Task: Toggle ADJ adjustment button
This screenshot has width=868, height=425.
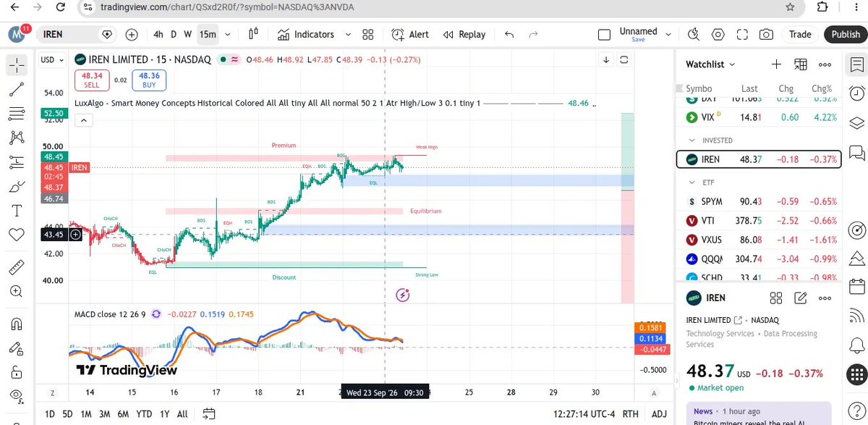Action: pyautogui.click(x=659, y=413)
